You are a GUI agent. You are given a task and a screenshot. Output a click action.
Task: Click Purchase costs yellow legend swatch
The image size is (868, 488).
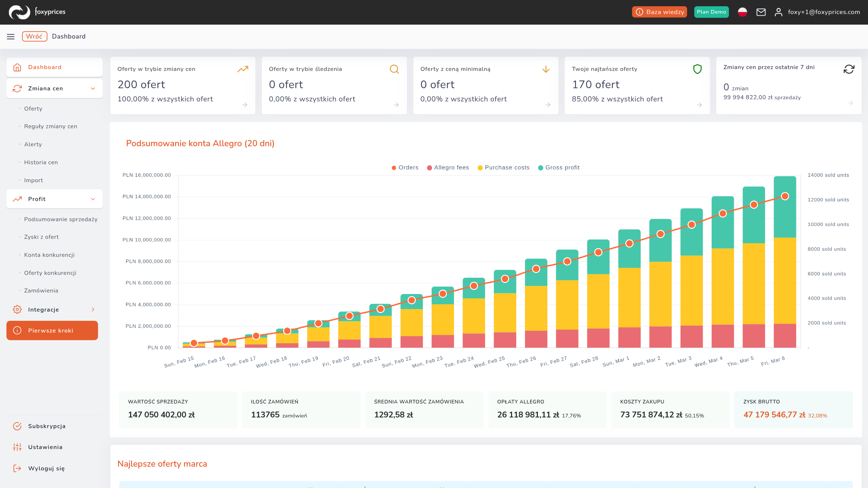point(480,168)
